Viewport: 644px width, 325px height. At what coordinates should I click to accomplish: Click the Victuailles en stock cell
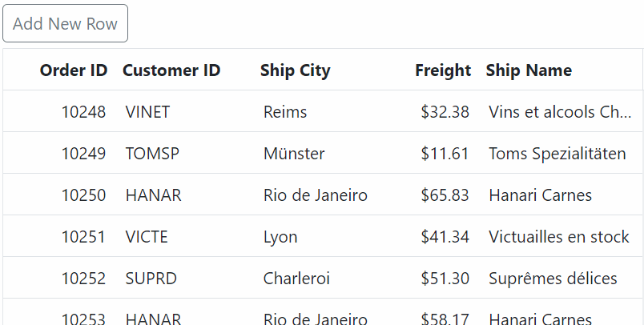[x=559, y=237]
